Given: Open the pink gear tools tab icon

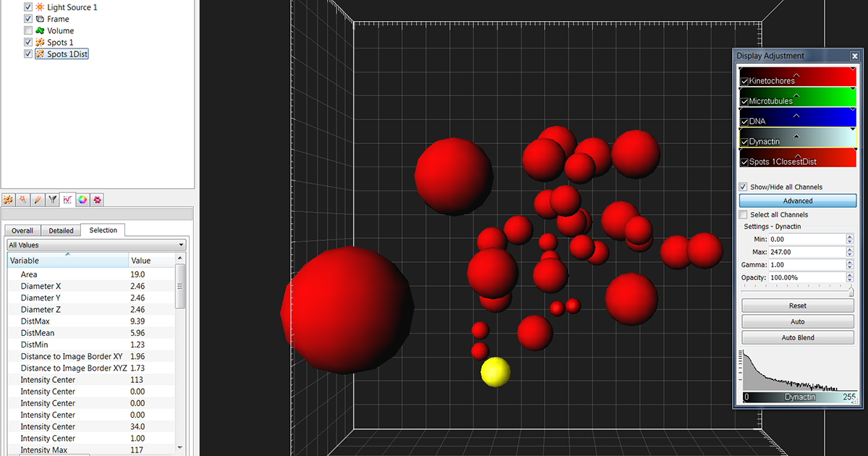Looking at the screenshot, I should click(x=97, y=199).
